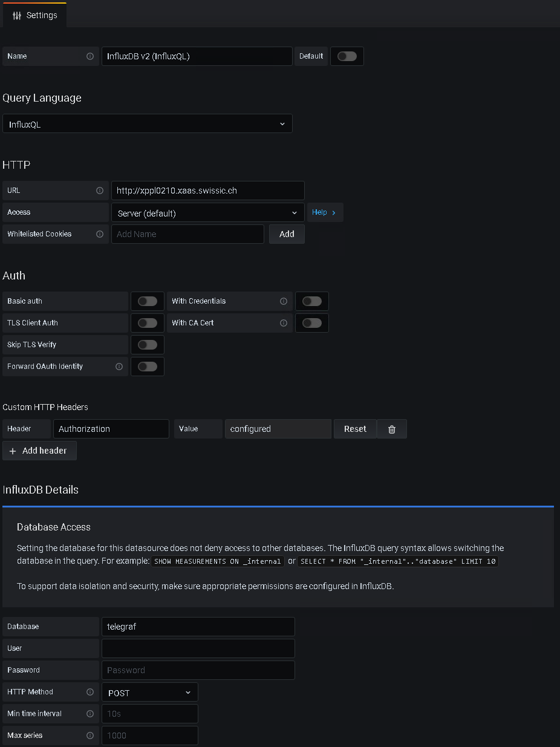
Task: Reset the configured Authorization header value
Action: [355, 428]
